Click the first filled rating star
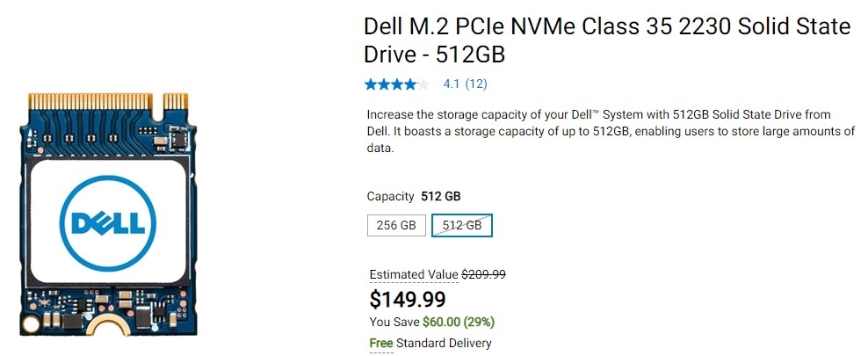 (x=371, y=84)
